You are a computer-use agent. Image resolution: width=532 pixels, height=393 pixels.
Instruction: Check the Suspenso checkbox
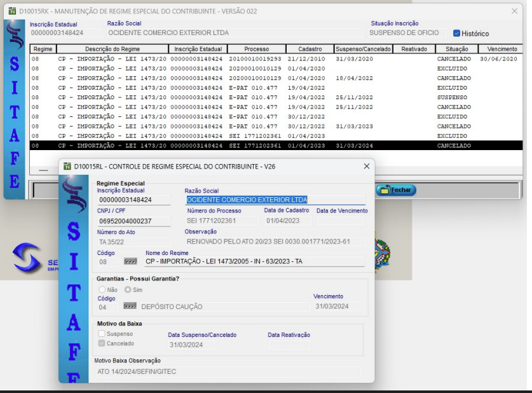(102, 333)
